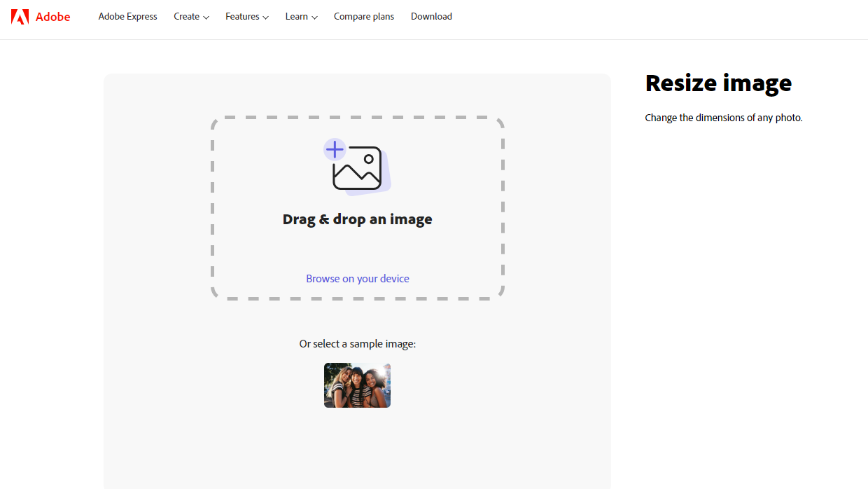This screenshot has width=868, height=489.
Task: Open the Compare plans page
Action: [x=364, y=16]
